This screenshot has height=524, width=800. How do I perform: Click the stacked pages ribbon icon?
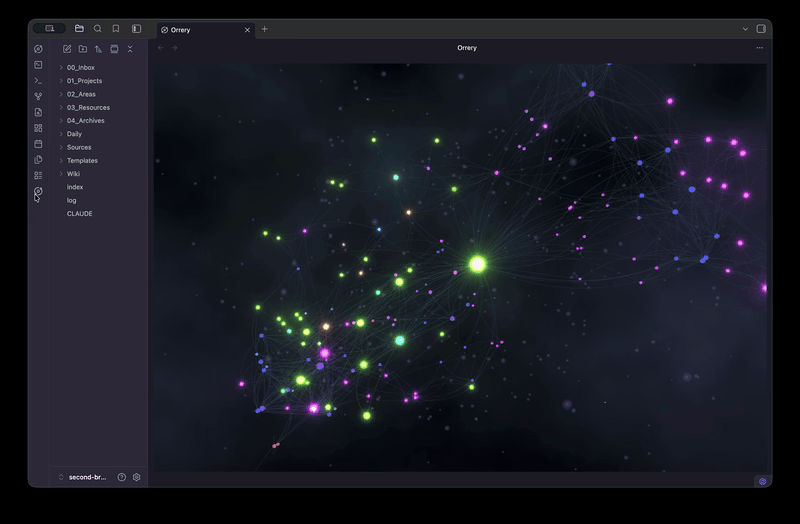[x=38, y=160]
